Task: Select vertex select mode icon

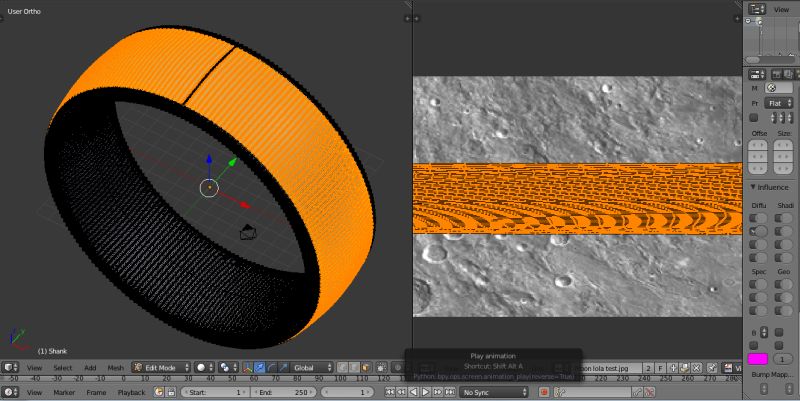Action: (x=343, y=367)
